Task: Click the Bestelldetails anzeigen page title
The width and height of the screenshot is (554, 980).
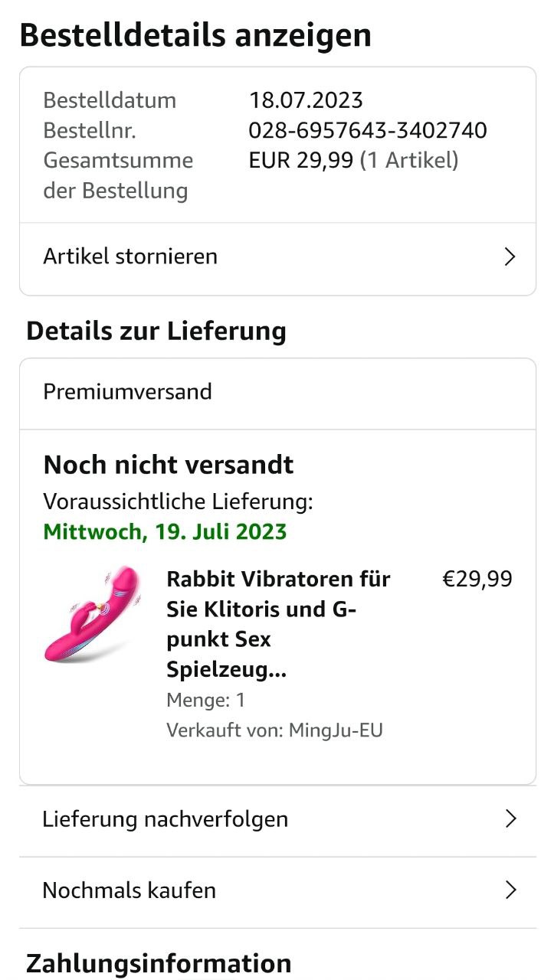Action: coord(195,35)
